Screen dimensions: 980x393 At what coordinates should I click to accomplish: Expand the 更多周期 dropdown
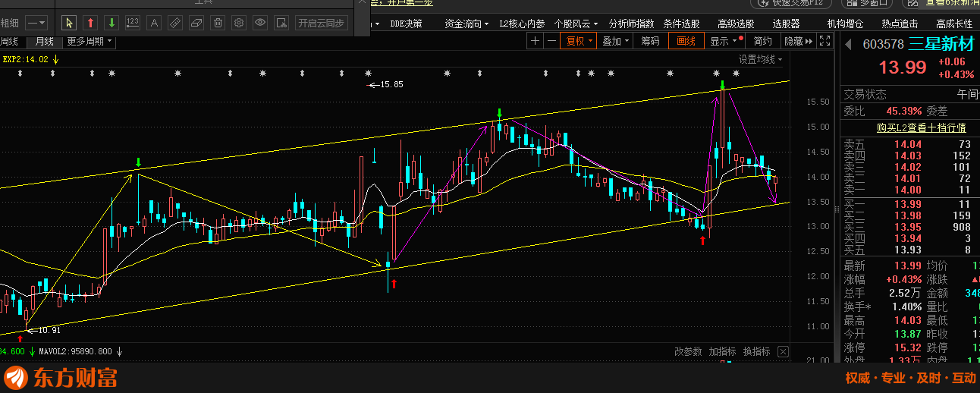point(89,41)
